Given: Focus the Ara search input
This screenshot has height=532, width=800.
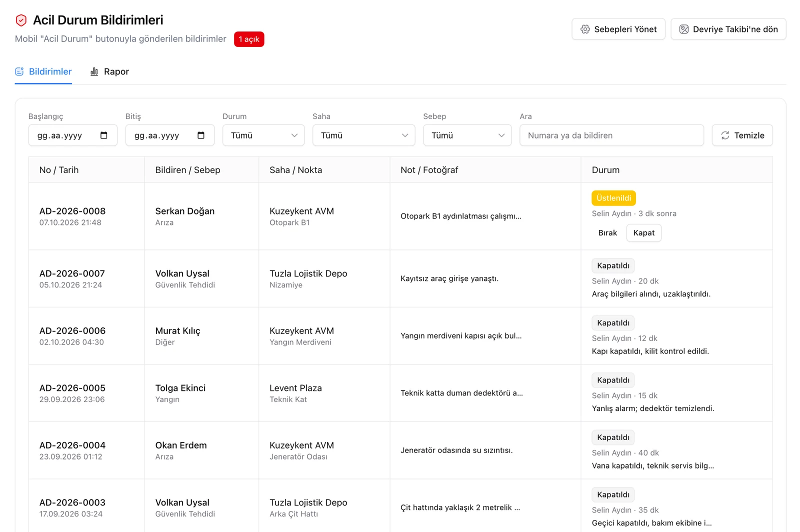Looking at the screenshot, I should tap(611, 135).
